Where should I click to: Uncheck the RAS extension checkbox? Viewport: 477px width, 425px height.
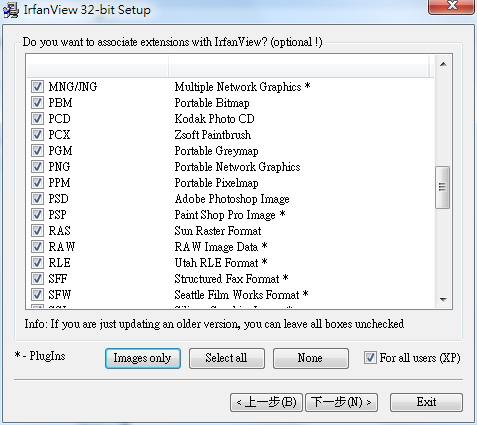[x=37, y=231]
